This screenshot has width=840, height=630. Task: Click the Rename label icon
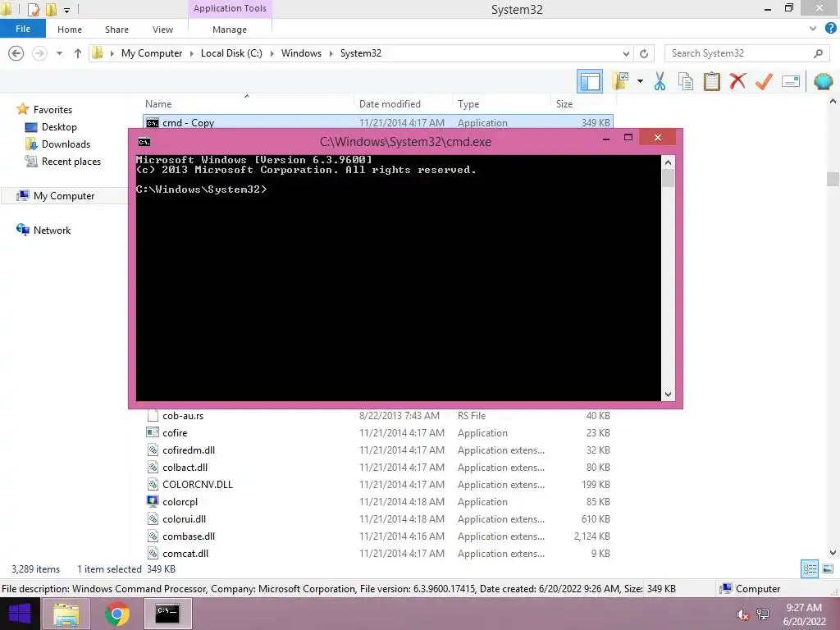pos(791,81)
